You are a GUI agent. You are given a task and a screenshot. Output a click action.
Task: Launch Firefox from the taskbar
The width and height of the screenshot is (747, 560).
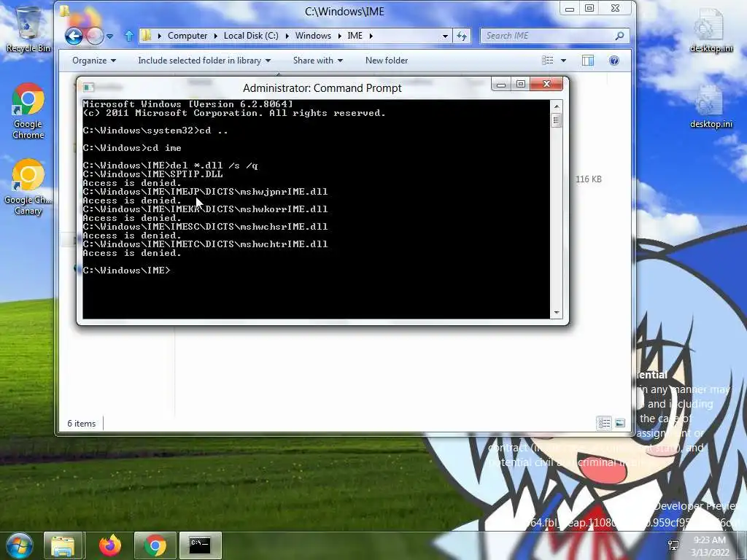pyautogui.click(x=110, y=545)
